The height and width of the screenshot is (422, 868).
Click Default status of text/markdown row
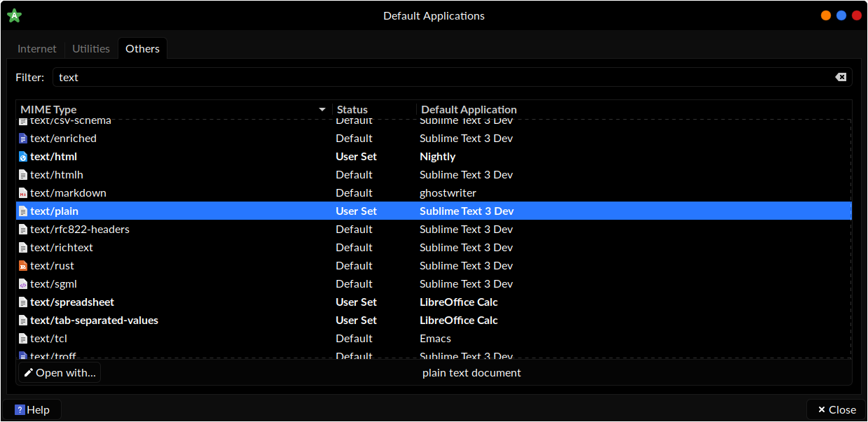354,193
